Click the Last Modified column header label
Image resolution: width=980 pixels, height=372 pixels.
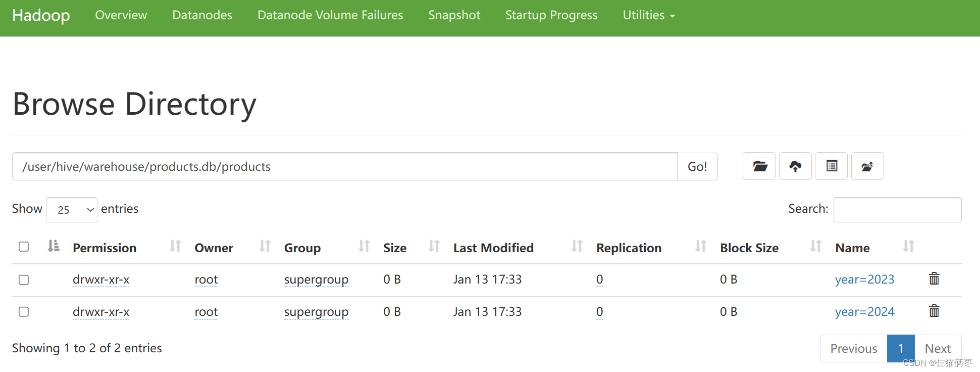point(493,248)
